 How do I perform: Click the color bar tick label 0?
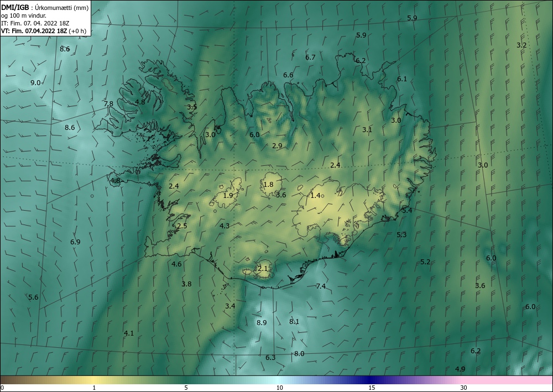[2, 388]
